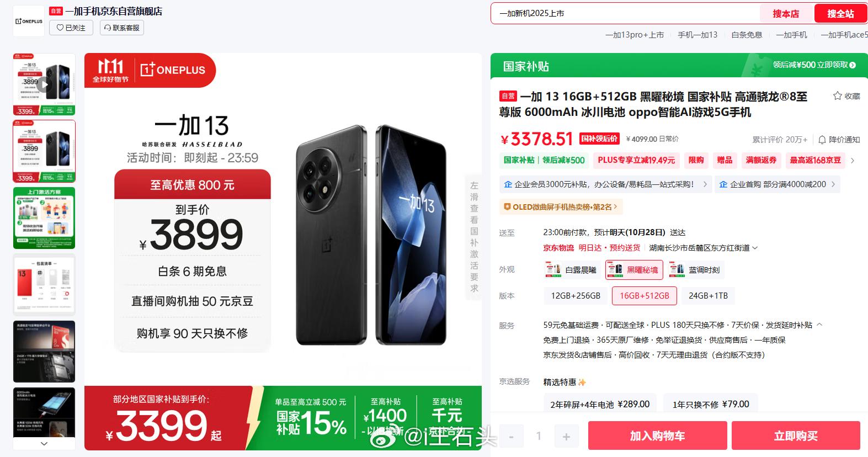Collapse the 服务 services list chevron
868x457 pixels.
819,325
